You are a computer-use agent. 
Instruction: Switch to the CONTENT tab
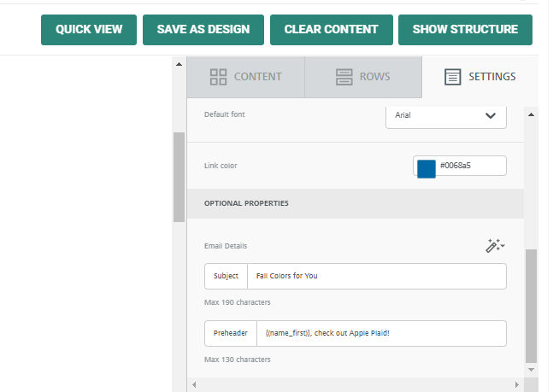[x=245, y=77]
